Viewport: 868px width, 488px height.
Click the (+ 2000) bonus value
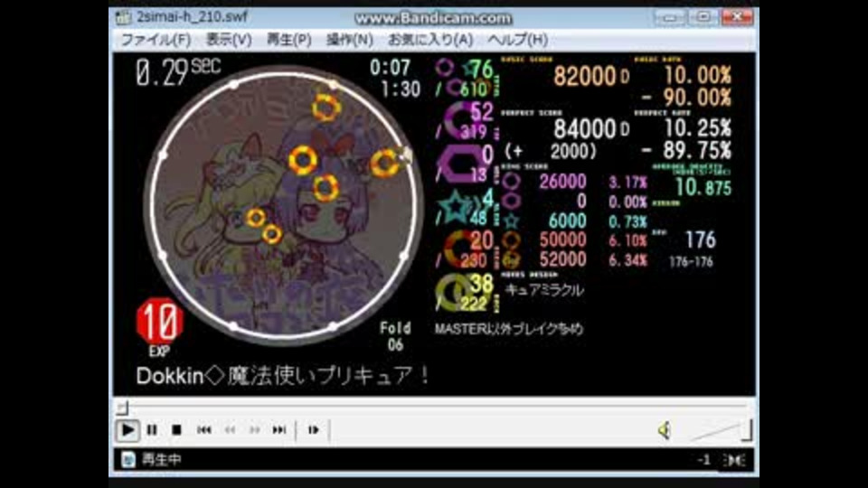point(551,152)
